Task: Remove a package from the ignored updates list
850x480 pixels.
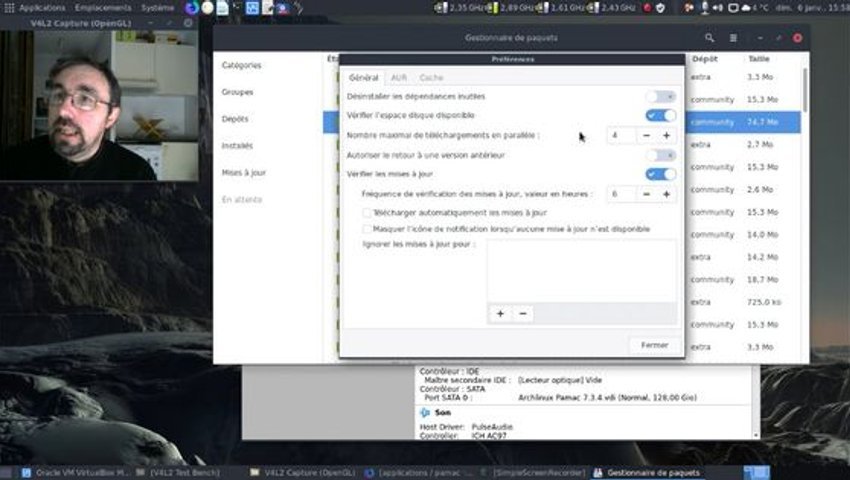Action: click(x=523, y=313)
